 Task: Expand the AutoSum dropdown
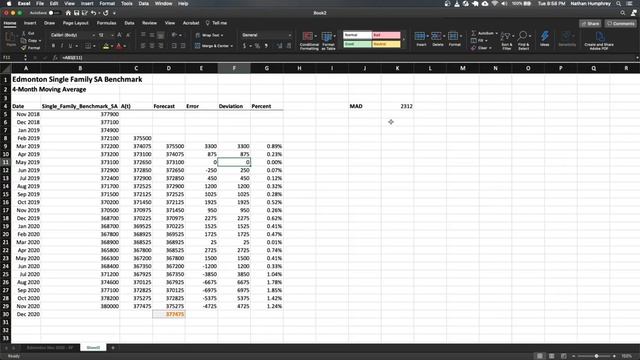pos(496,33)
